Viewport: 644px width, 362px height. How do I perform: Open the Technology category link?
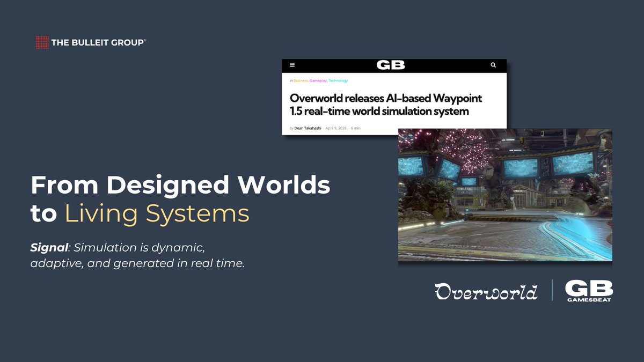[338, 80]
